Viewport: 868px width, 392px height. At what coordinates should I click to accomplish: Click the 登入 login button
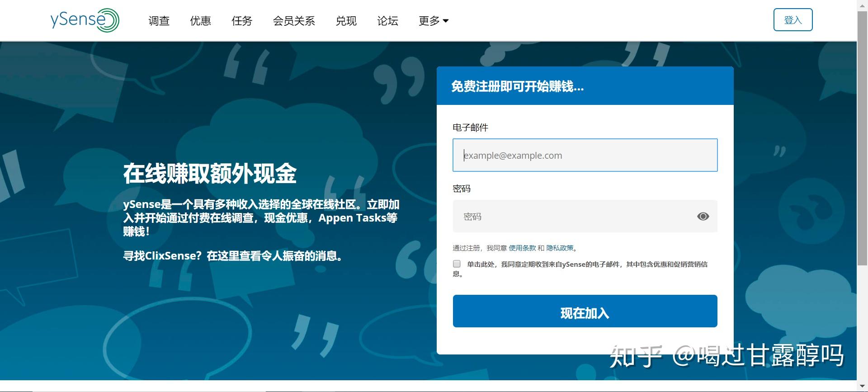(793, 20)
